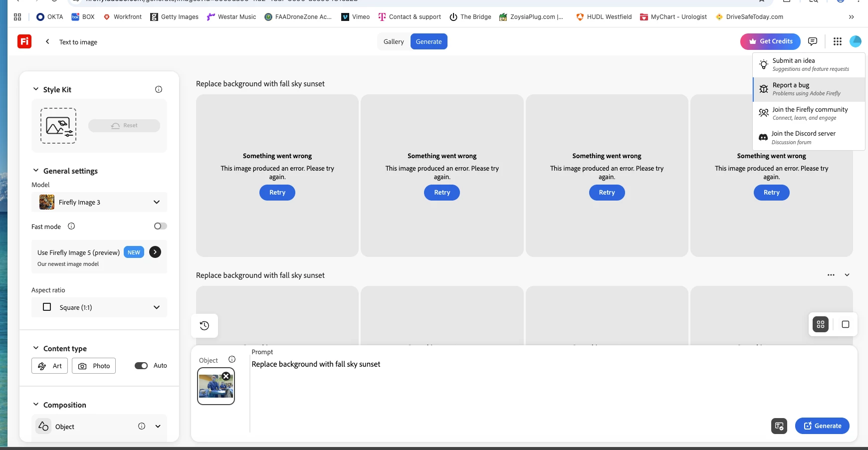Switch to the Generate tab
This screenshot has height=450, width=868.
429,41
